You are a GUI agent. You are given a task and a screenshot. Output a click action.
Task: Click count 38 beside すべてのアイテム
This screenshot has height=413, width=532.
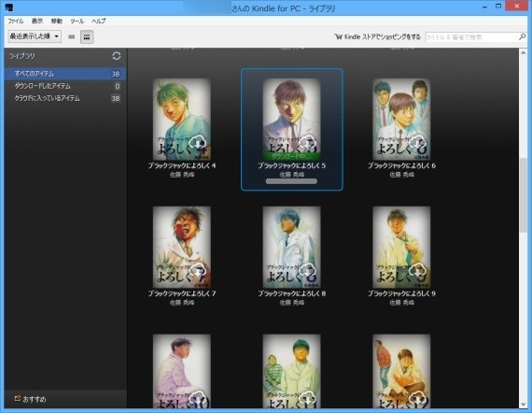coord(116,74)
